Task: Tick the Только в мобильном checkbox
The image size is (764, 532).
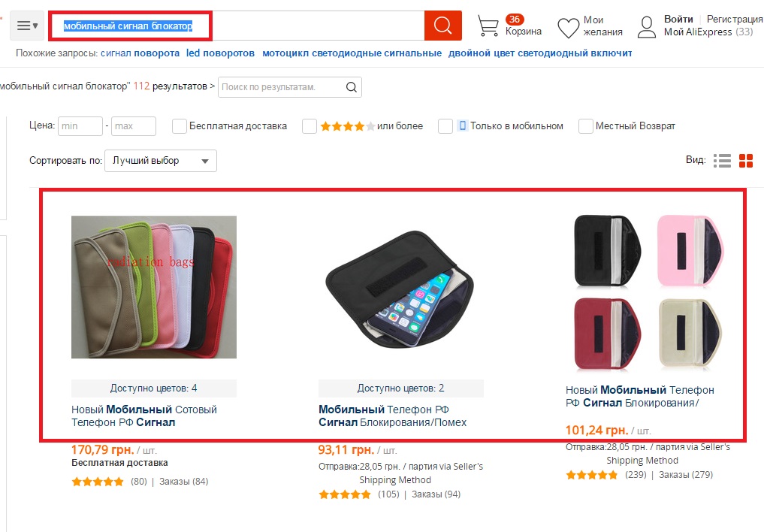Action: (x=445, y=126)
